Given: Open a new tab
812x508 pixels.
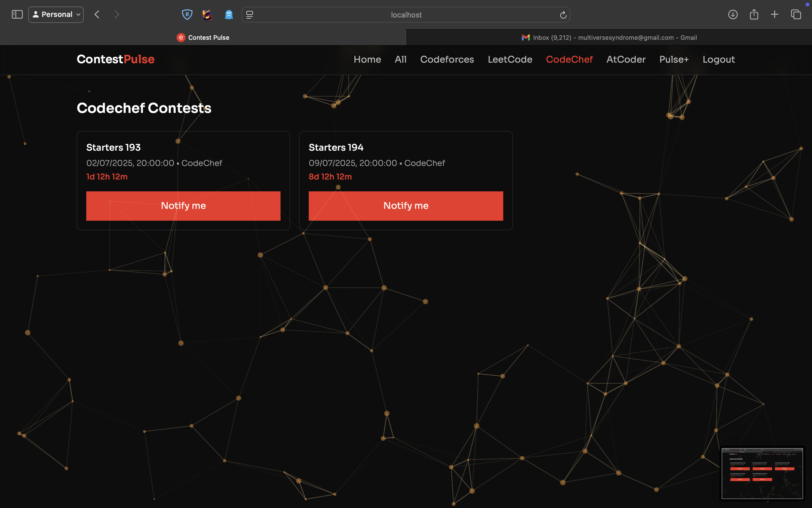Looking at the screenshot, I should point(775,14).
